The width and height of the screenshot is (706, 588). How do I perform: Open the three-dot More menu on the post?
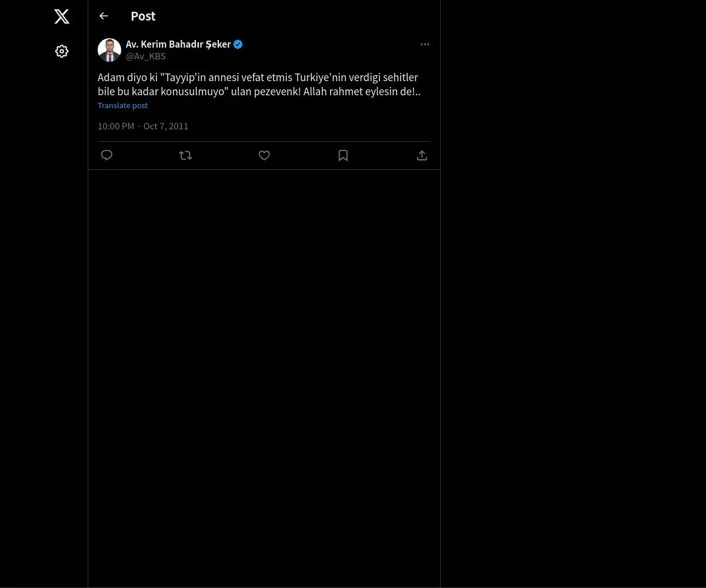point(425,45)
